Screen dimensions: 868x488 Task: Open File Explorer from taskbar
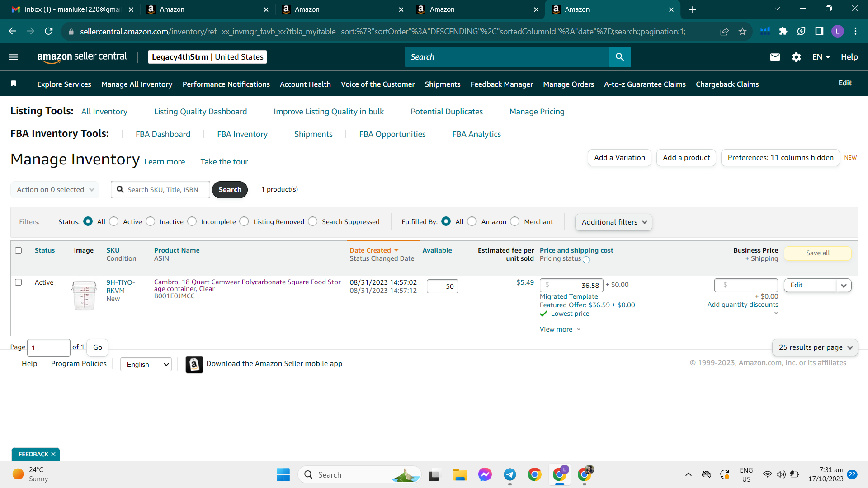(x=460, y=474)
